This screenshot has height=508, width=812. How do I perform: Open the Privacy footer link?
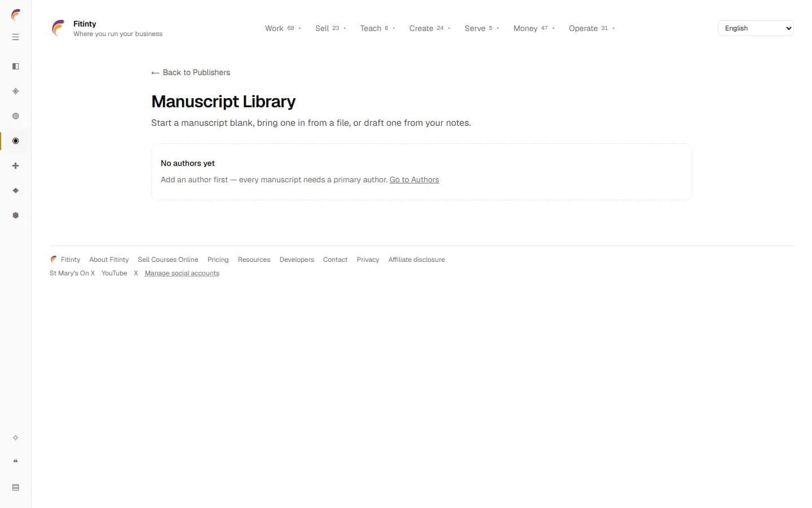(368, 260)
